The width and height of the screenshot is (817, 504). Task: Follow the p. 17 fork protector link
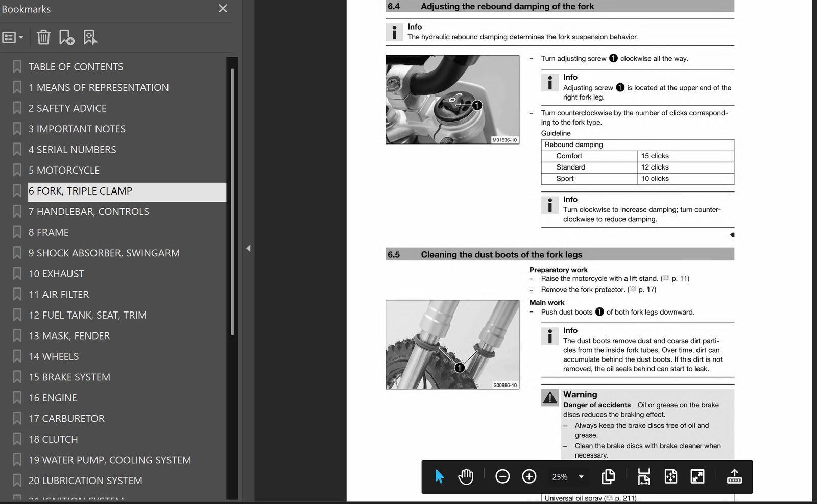[642, 289]
